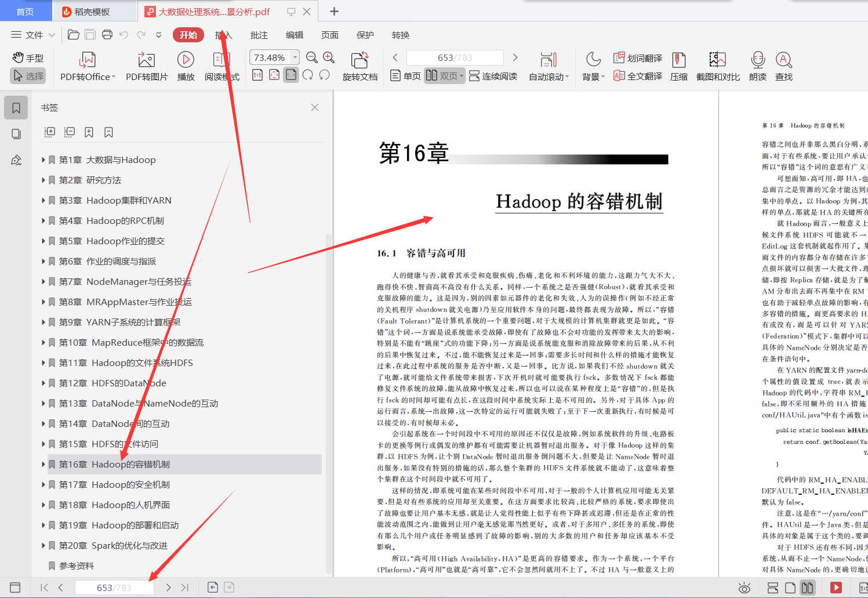The height and width of the screenshot is (598, 868).
Task: Open new tab with plus button
Action: click(334, 12)
